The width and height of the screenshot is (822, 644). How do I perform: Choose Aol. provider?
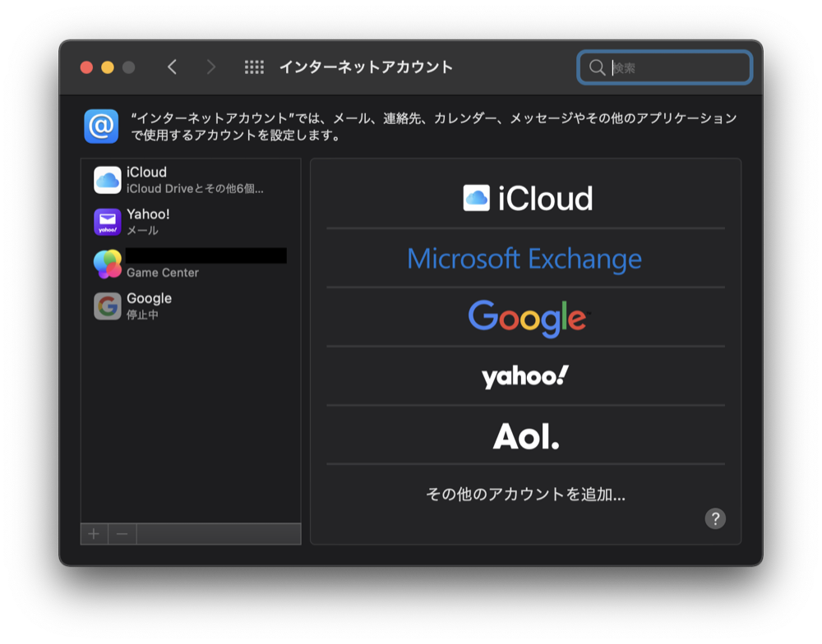click(526, 435)
